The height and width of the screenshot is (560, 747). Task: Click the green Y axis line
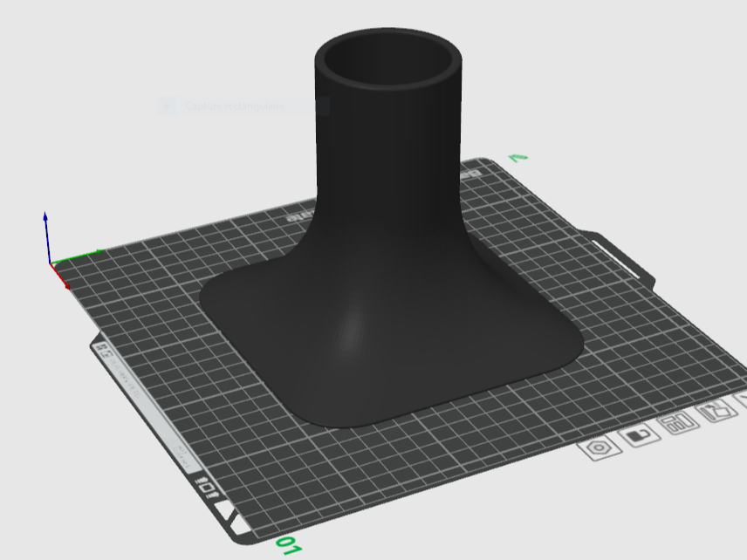point(76,256)
